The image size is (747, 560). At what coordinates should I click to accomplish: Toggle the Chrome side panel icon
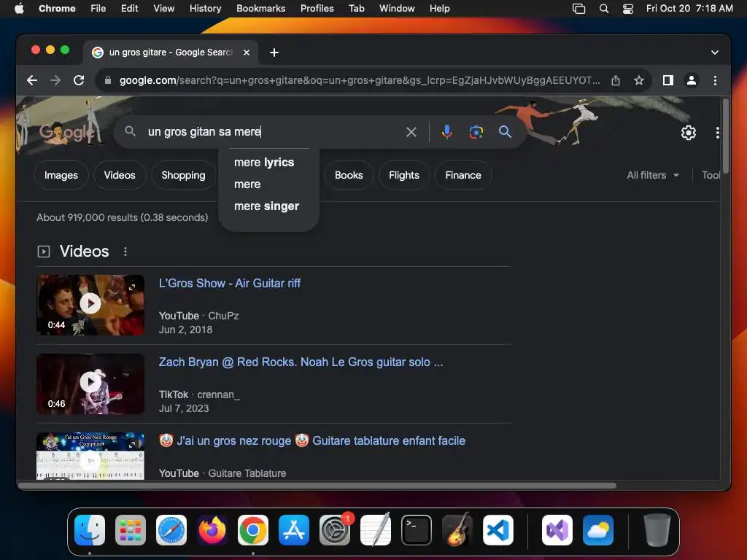[668, 80]
